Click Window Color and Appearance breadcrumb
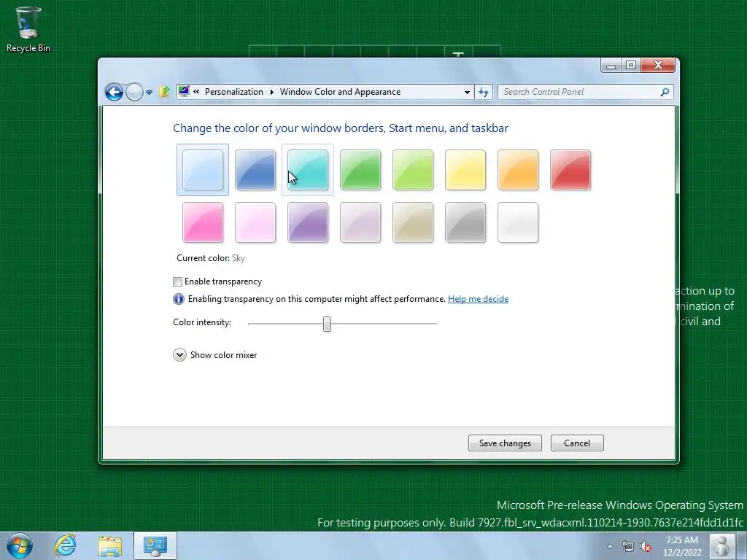The image size is (747, 560). tap(340, 92)
